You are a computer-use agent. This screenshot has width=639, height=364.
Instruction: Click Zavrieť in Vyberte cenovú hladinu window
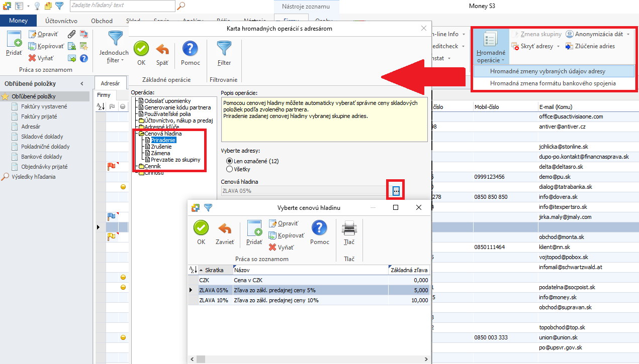225,233
